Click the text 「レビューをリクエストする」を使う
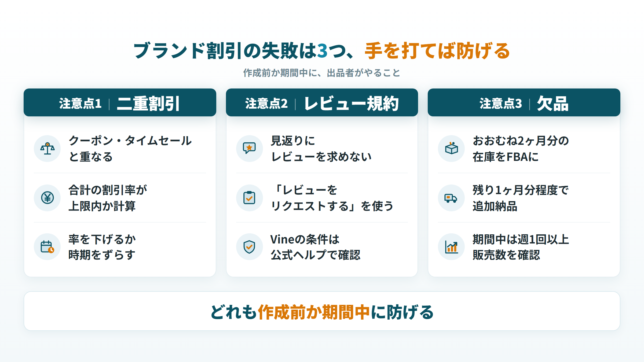 [x=332, y=198]
